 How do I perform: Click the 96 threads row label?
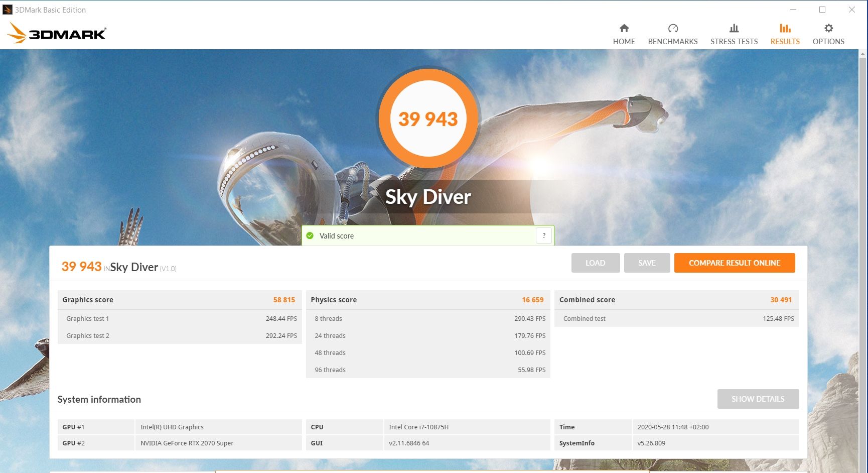click(330, 370)
